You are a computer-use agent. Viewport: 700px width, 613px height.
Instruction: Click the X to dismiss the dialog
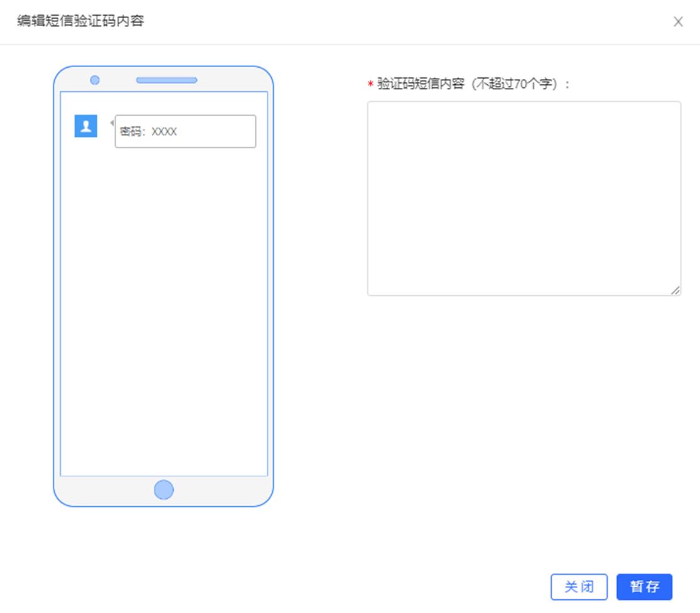[x=678, y=21]
